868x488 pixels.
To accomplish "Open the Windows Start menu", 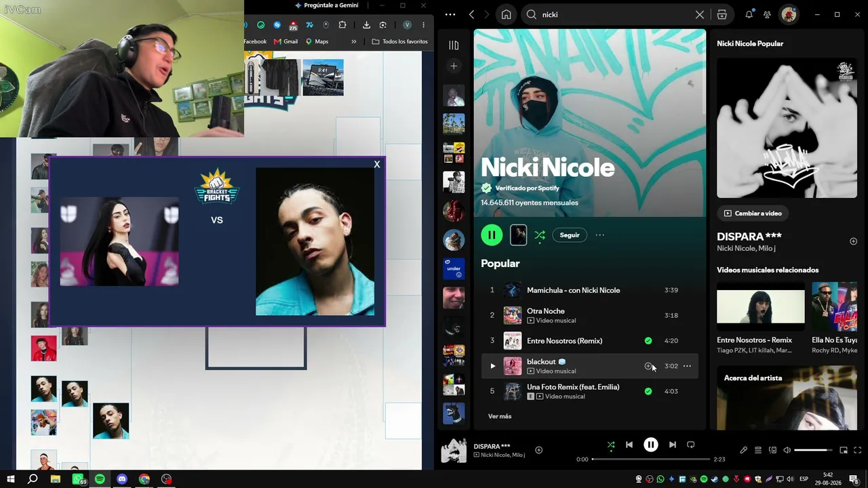I will 11,479.
